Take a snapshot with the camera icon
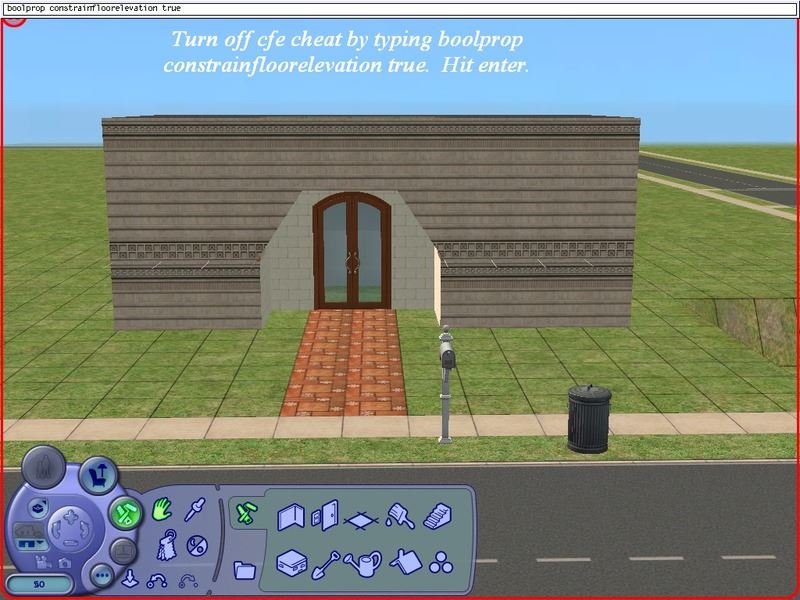This screenshot has width=800, height=600. click(65, 563)
